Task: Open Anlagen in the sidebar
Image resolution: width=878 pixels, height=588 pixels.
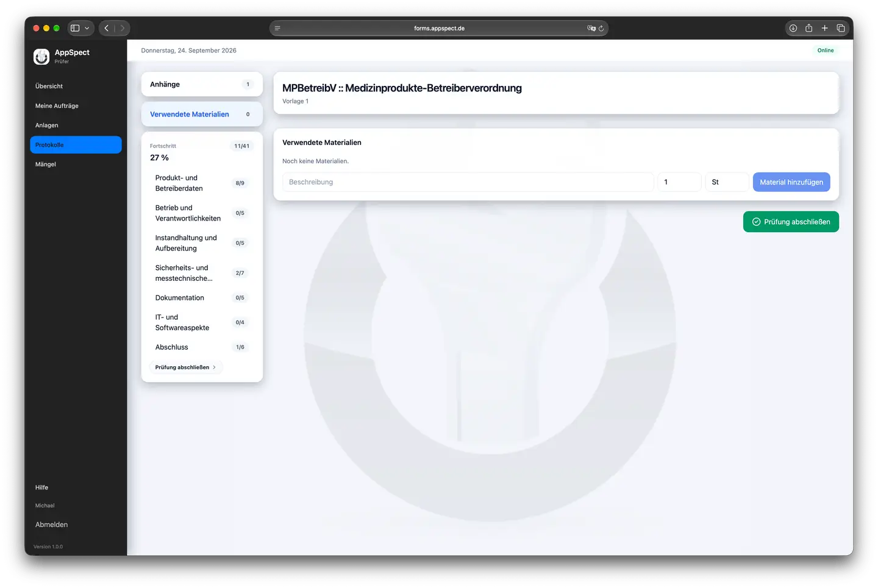Action: [x=76, y=126]
